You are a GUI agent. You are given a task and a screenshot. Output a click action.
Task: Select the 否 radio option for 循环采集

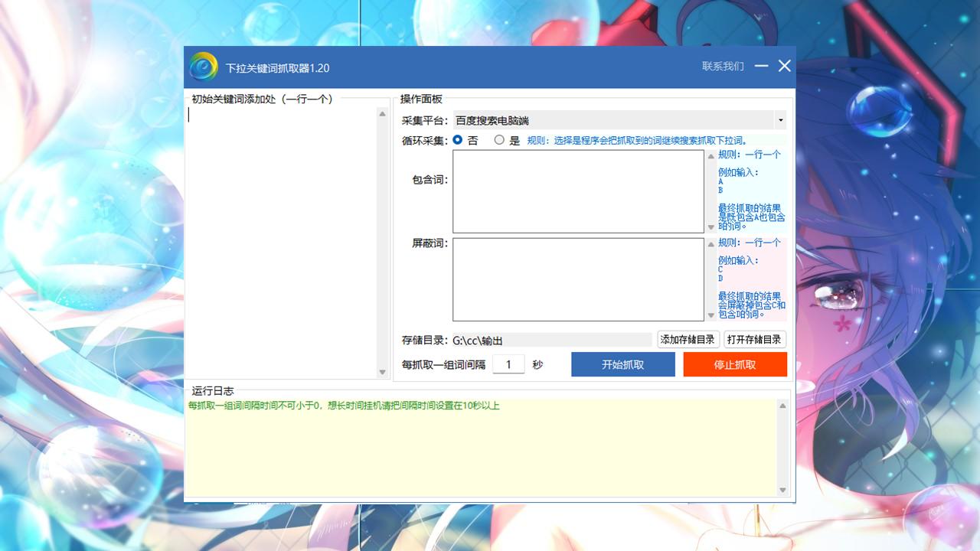[458, 140]
